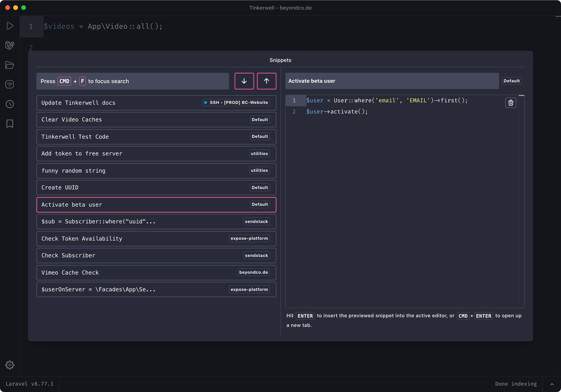
Task: Select 'Clear Video Caches' snippet
Action: [x=156, y=119]
